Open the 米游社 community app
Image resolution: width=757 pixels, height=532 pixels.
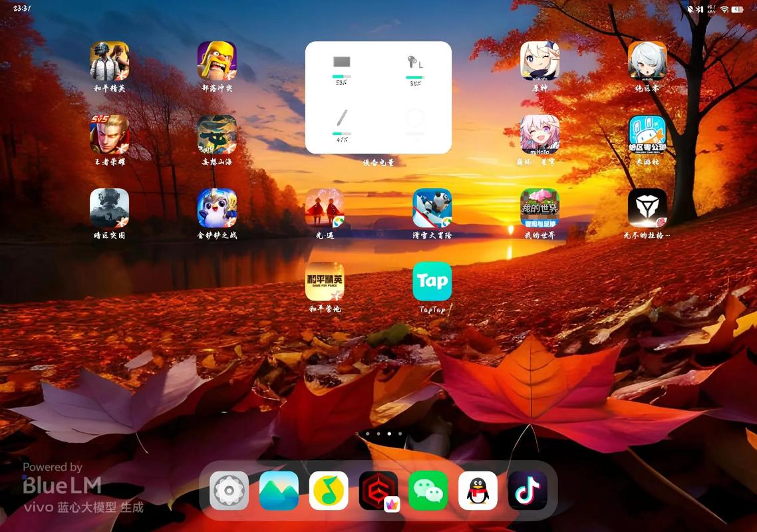pyautogui.click(x=647, y=134)
